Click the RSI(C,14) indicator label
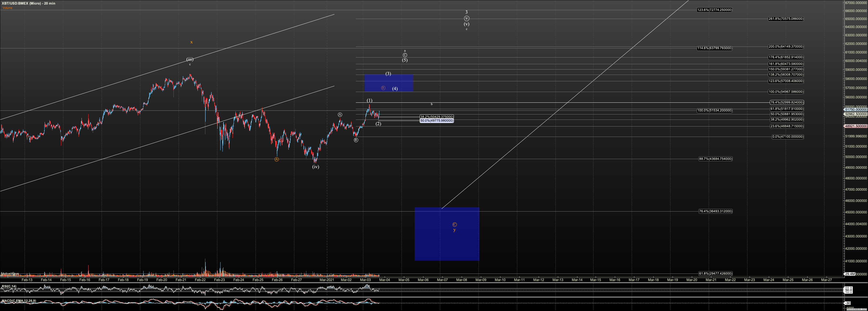 pyautogui.click(x=9, y=286)
